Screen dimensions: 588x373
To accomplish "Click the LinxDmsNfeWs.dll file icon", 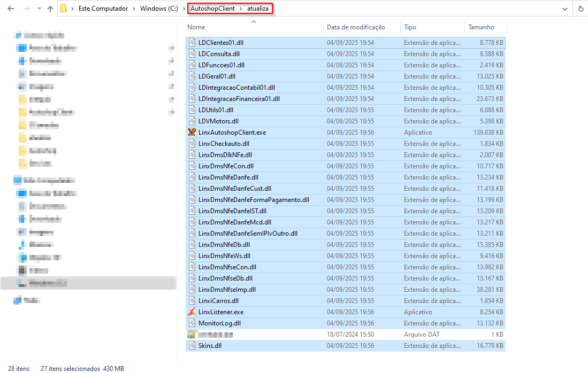I will coord(192,256).
